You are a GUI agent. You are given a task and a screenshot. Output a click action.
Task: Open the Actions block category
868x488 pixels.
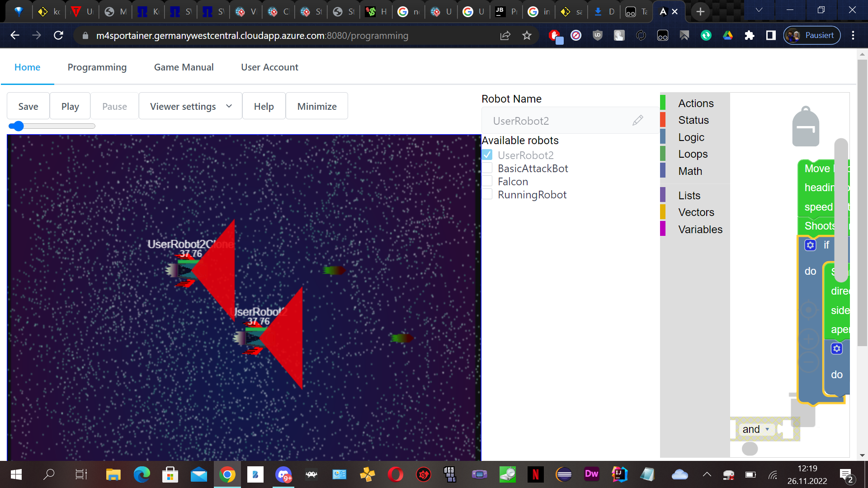pyautogui.click(x=695, y=103)
